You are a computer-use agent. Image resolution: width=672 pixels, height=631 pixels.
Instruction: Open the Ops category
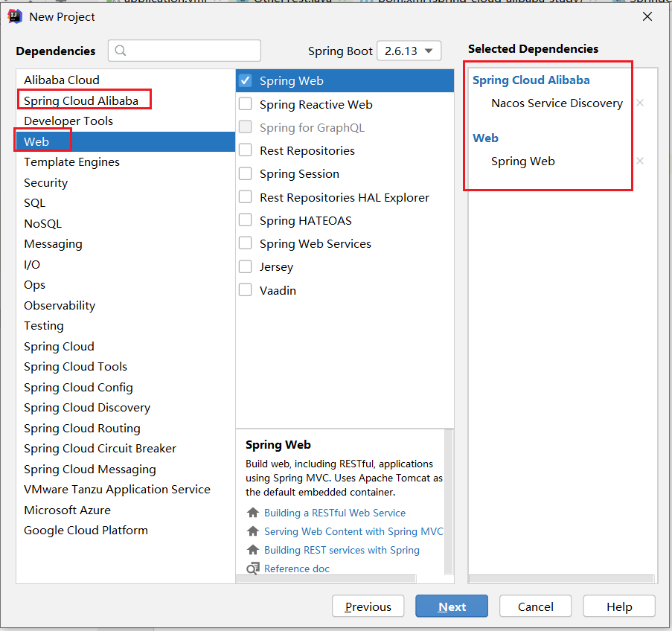[126, 285]
